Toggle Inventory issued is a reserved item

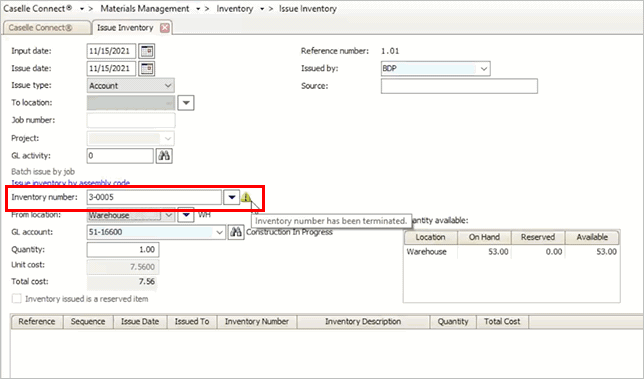click(x=16, y=299)
